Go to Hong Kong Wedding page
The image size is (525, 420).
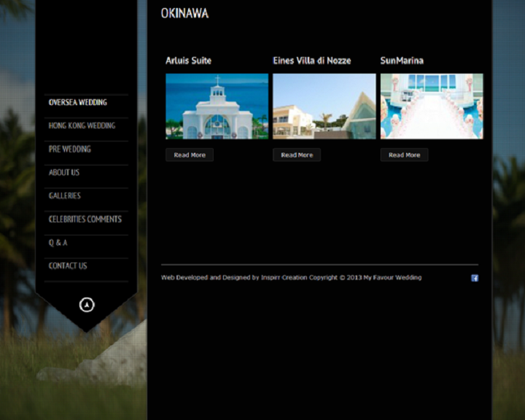coord(82,125)
